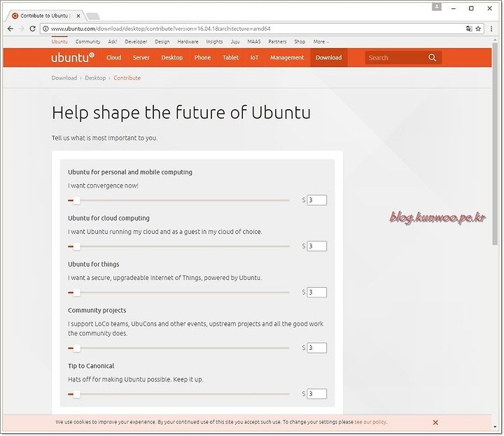Open the Tablet menu item

point(230,57)
